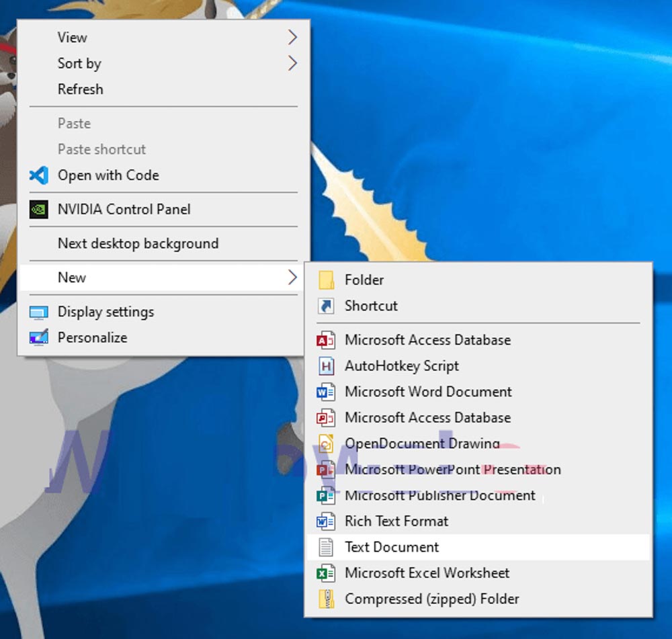
Task: Expand the Sort by submenu arrow
Action: [x=292, y=64]
